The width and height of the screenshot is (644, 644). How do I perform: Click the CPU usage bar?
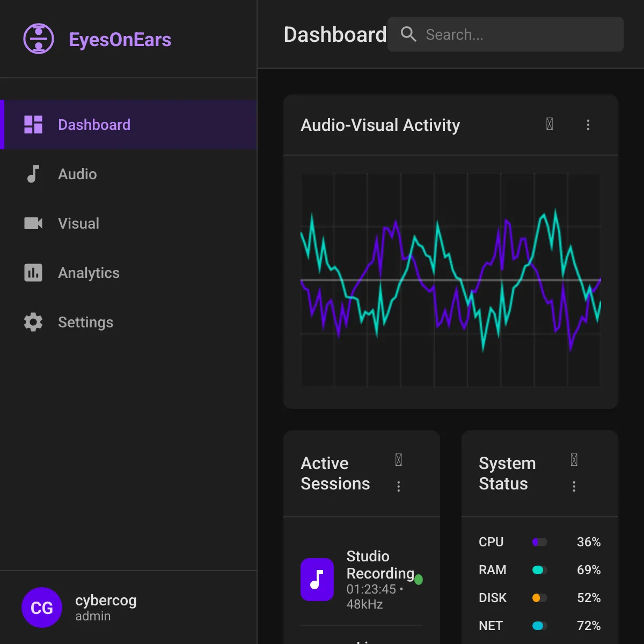click(540, 542)
